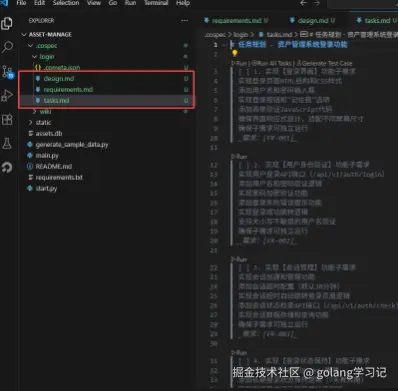This screenshot has width=398, height=391.
Task: Open the Edit menu
Action: (39, 3)
